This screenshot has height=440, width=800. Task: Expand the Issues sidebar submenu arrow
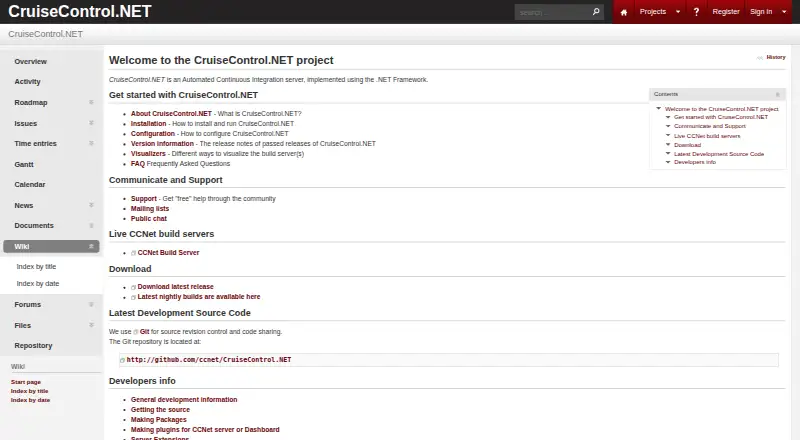coord(91,123)
